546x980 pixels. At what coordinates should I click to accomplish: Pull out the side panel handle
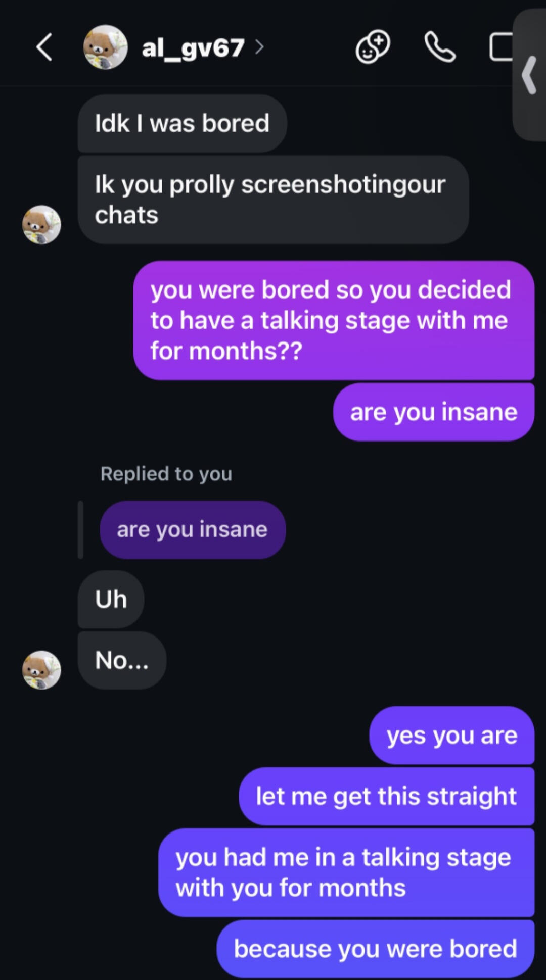[530, 76]
